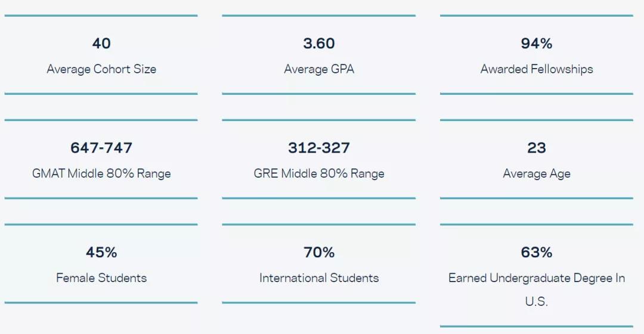
Task: Select the Average GPA label
Action: (x=319, y=69)
